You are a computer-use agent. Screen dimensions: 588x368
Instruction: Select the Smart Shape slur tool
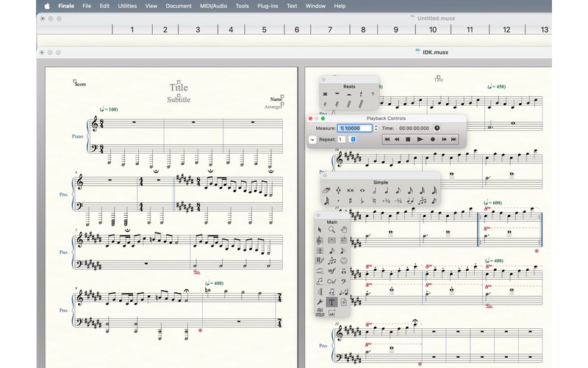pyautogui.click(x=320, y=271)
